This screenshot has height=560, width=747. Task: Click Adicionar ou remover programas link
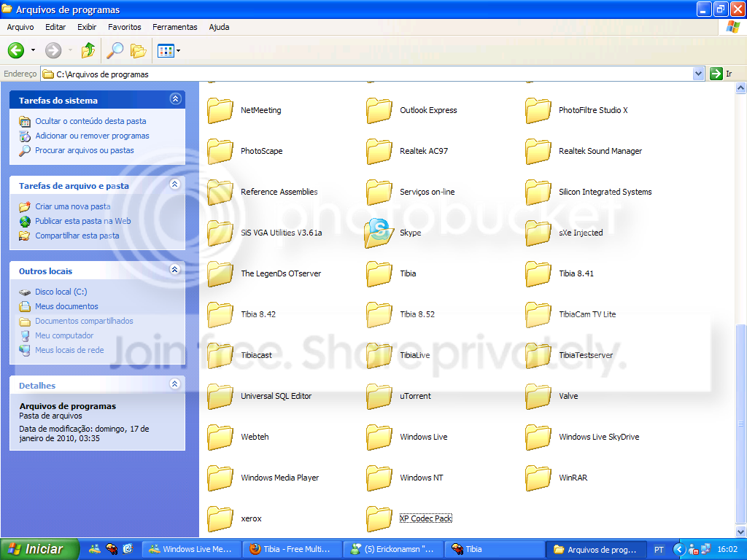click(92, 136)
